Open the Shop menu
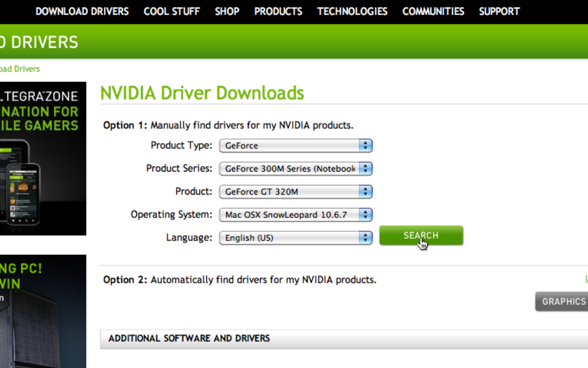This screenshot has height=368, width=588. [x=227, y=11]
